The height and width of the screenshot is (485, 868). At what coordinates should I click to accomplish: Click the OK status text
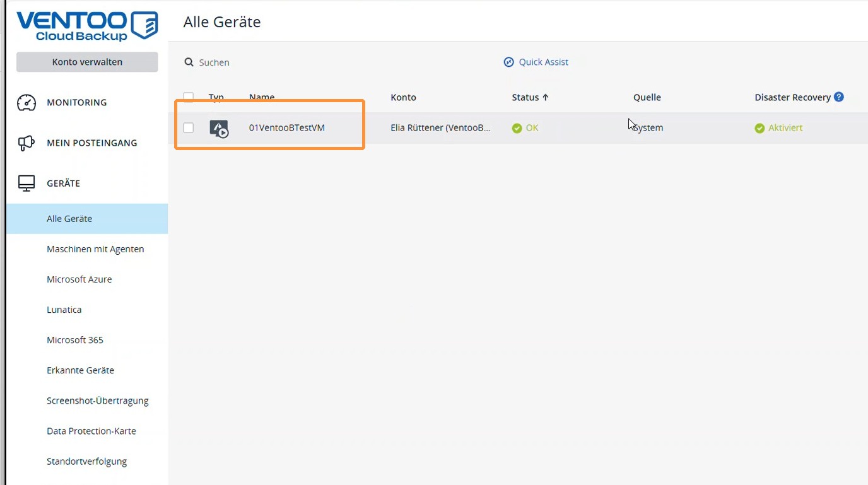(532, 128)
